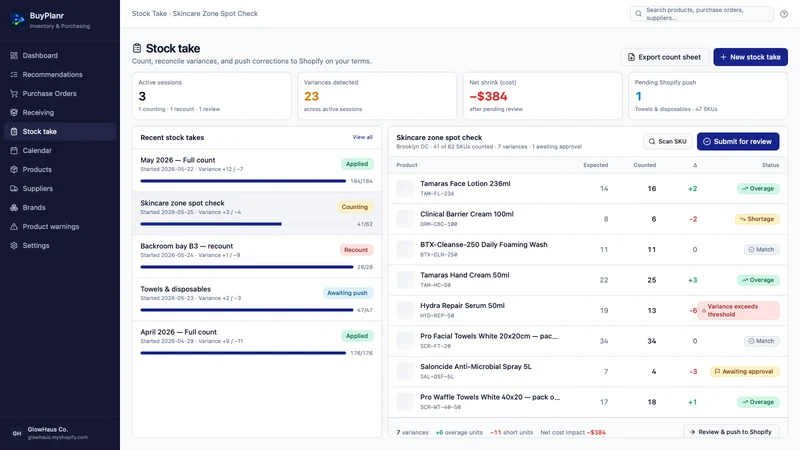Click the Recount status badge

pos(356,250)
